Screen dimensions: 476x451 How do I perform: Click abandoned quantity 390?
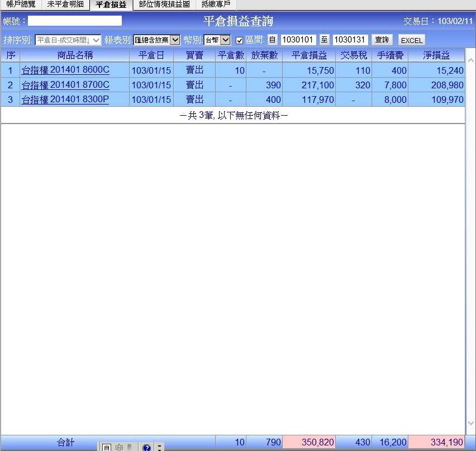(273, 85)
